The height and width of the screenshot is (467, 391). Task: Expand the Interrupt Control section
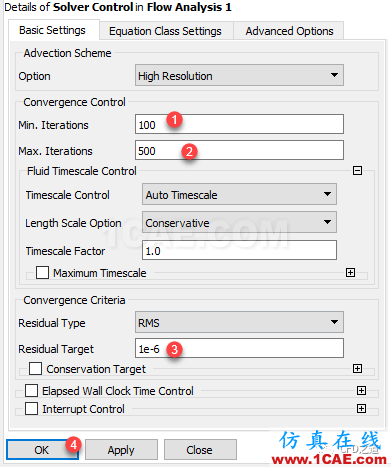361,408
